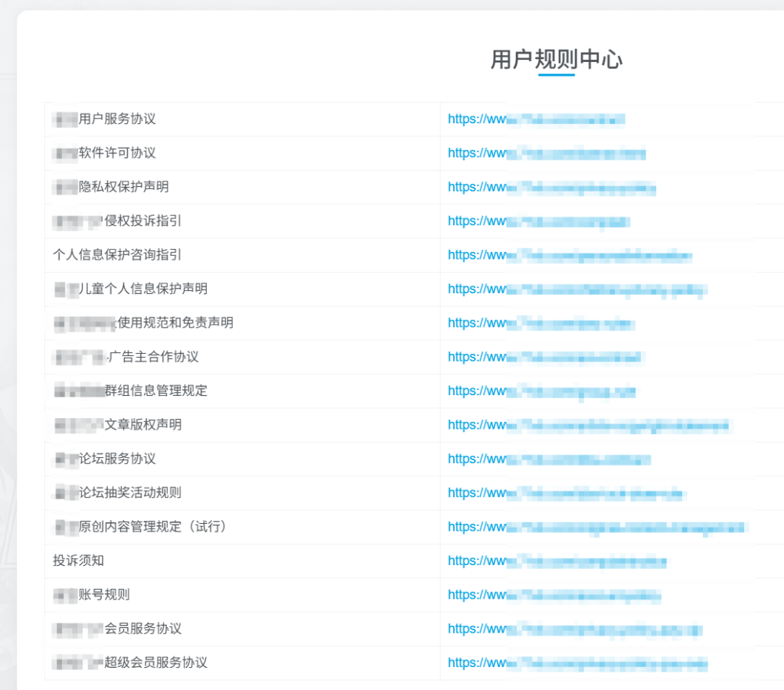
Task: Click the 用户规则中心 page title
Action: pos(556,59)
